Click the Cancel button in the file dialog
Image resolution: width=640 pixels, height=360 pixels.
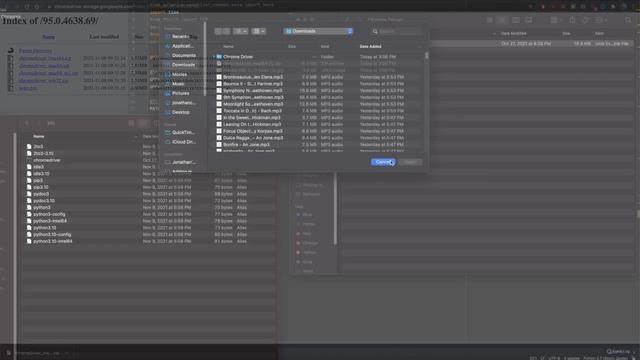pyautogui.click(x=383, y=162)
